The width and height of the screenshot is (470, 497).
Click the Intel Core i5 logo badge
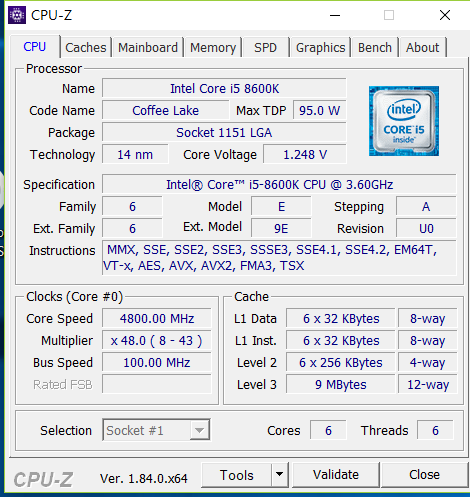(404, 121)
